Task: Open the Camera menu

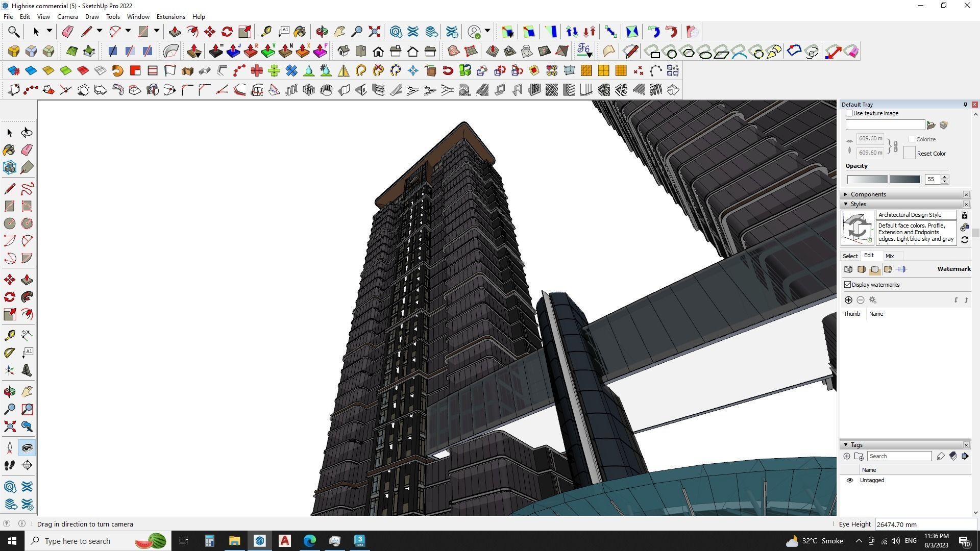Action: 67,17
